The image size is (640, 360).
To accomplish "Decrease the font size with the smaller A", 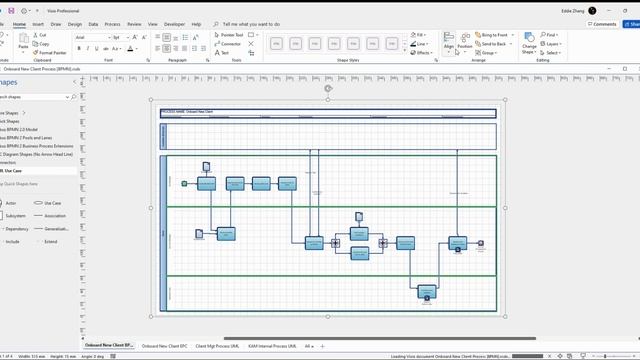I will coord(144,37).
